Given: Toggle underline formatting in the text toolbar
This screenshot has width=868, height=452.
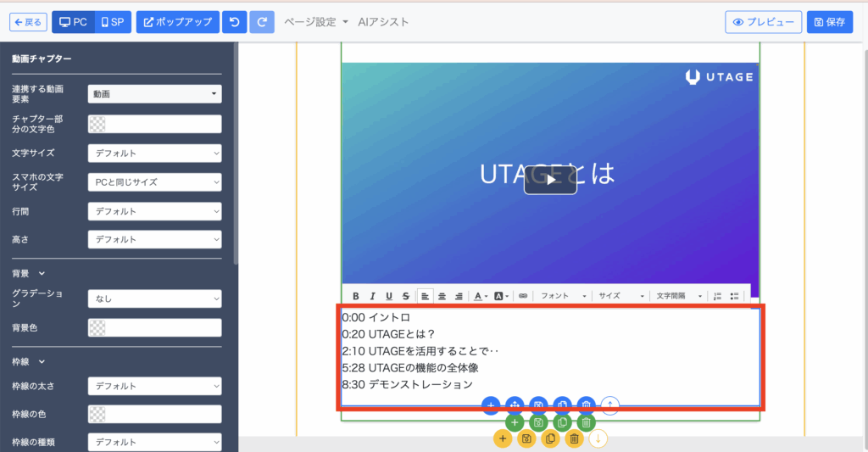Looking at the screenshot, I should (389, 296).
